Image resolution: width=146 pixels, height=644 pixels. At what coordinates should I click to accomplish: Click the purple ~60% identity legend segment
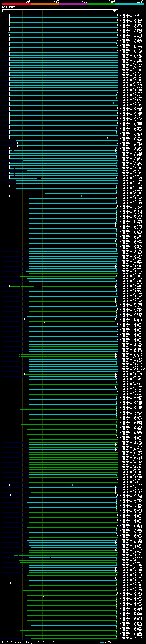pos(73,4)
